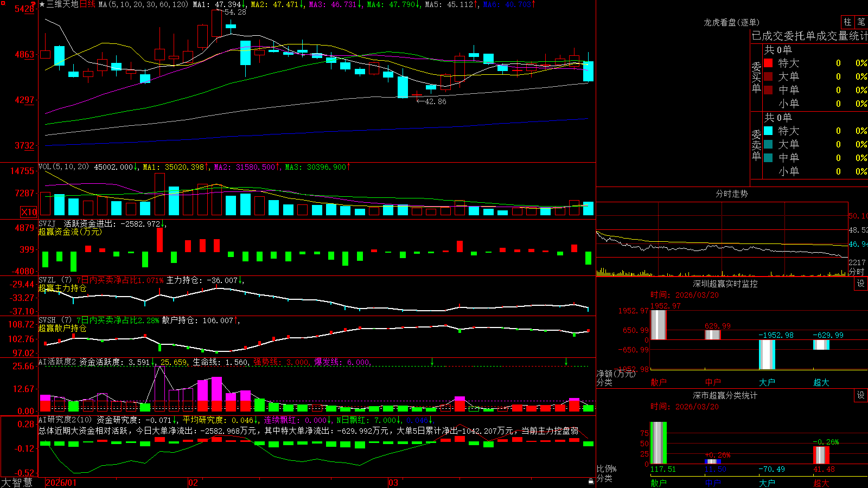The height and width of the screenshot is (488, 868).
Task: Click dark red swatch for 委买单 大单
Action: tap(768, 76)
